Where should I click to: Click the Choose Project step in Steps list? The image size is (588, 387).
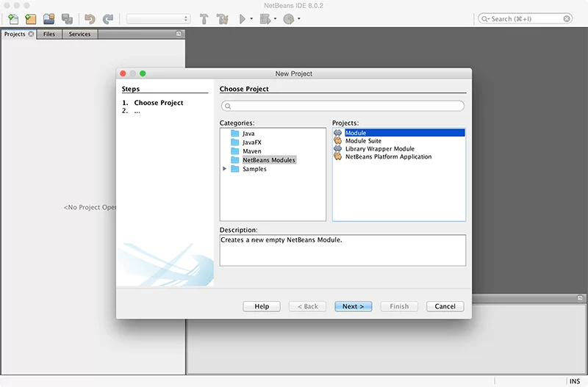(159, 103)
